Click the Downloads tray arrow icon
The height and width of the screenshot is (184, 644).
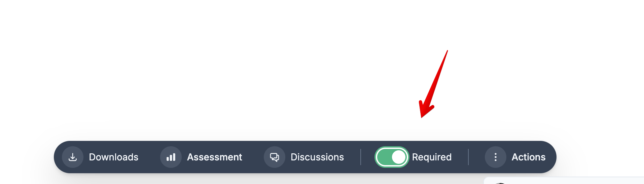(x=73, y=157)
